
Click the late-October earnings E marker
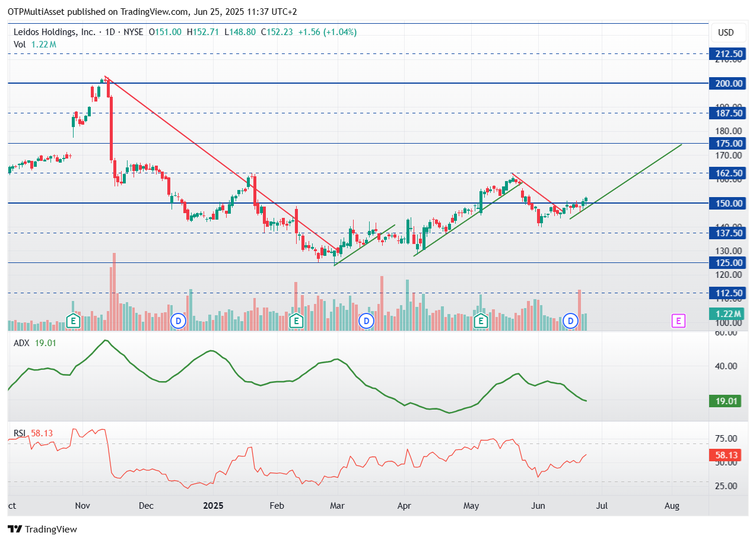[x=74, y=321]
